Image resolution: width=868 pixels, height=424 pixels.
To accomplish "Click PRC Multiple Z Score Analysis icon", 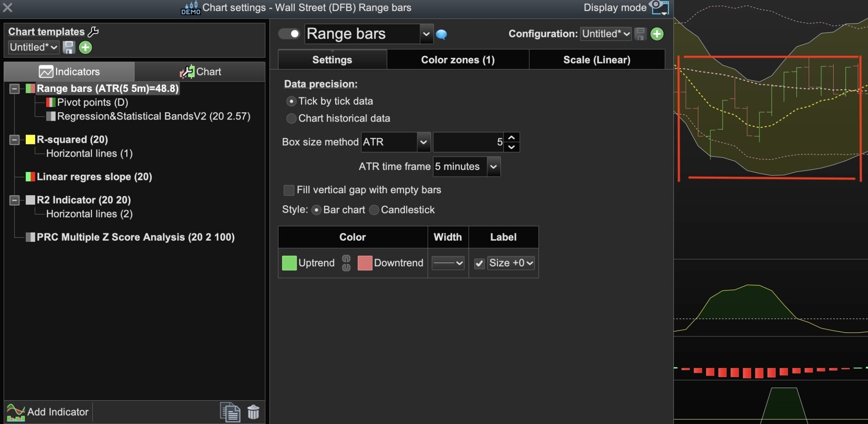I will [x=31, y=237].
